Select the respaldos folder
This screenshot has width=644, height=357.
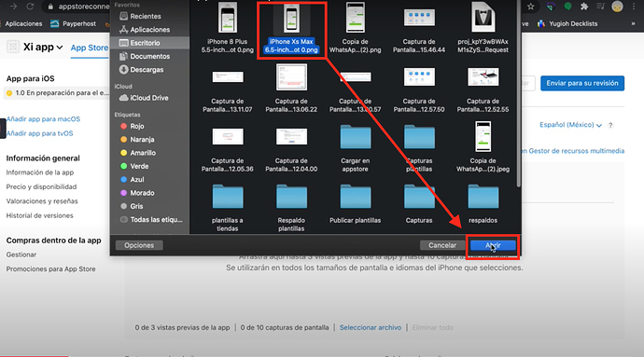click(x=483, y=203)
